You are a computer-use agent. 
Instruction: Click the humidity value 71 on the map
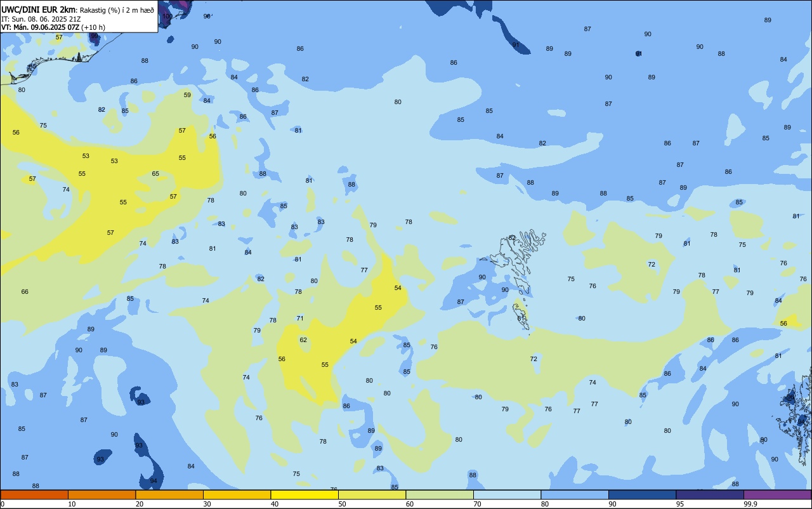point(300,319)
